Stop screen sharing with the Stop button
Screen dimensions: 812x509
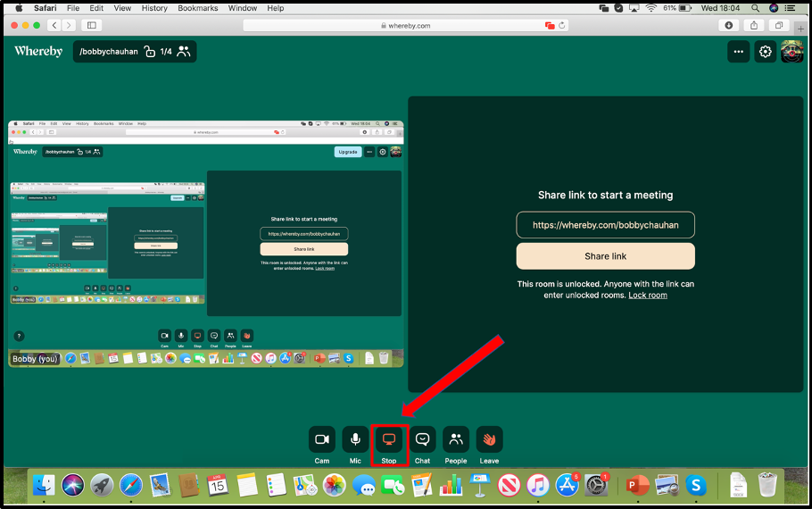pos(389,439)
